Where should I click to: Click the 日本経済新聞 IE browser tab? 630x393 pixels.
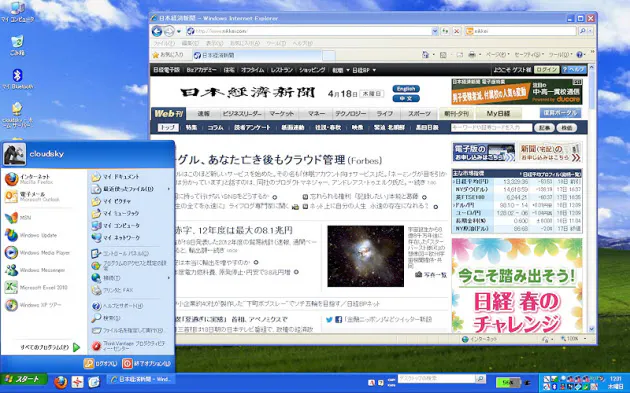257,55
